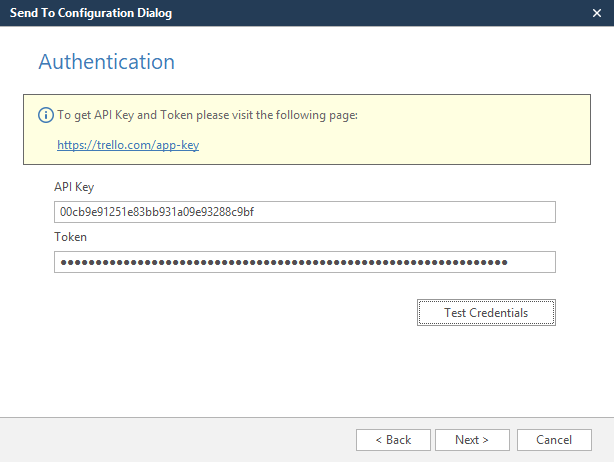Click the Token label text
The width and height of the screenshot is (614, 462).
[x=70, y=237]
